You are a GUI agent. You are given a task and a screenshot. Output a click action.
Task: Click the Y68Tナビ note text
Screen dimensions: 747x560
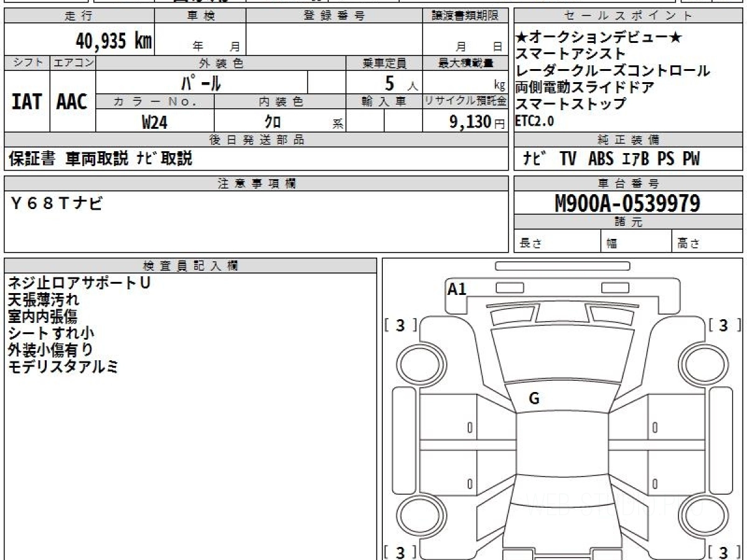click(x=56, y=202)
